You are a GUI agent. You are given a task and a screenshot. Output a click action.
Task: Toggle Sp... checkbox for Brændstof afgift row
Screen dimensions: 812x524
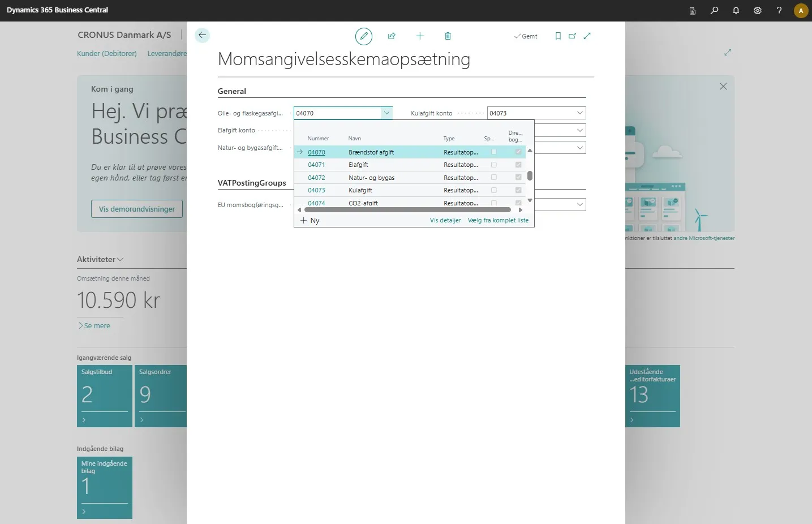[x=494, y=152]
